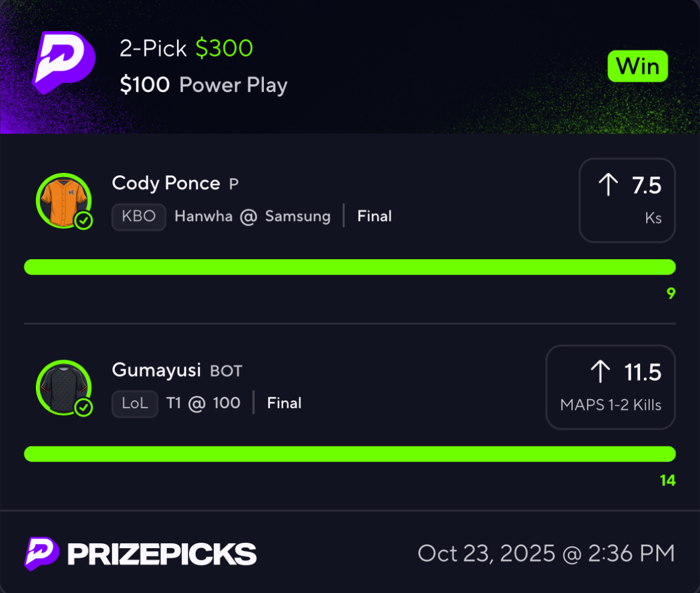Click the up arrow beside 11.5 kills
The width and height of the screenshot is (700, 593).
tap(600, 372)
